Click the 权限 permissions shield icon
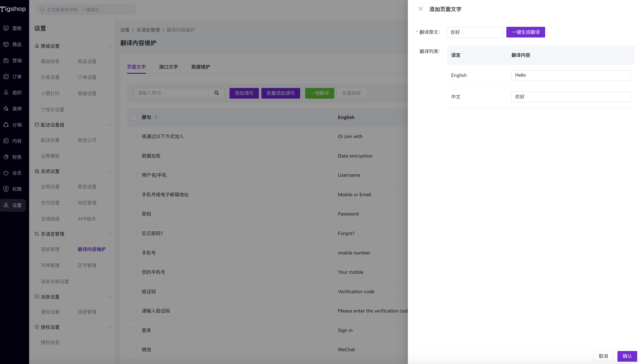Viewport: 638px width, 364px height. 6,189
